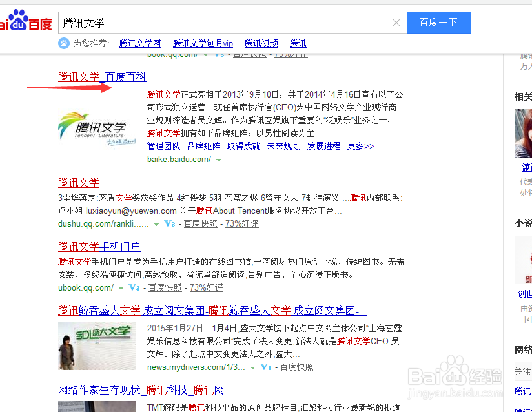Click the news.mydrivers.com green URL
The width and height of the screenshot is (532, 412).
[x=196, y=367]
